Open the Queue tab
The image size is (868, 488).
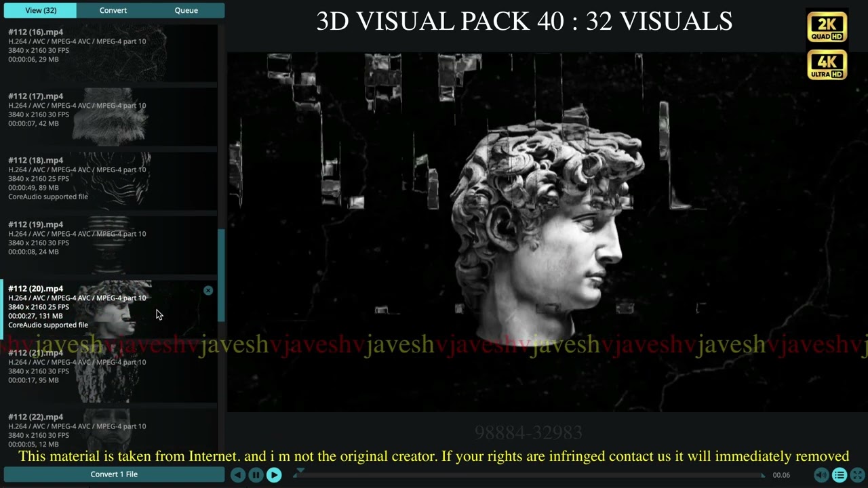click(x=186, y=10)
